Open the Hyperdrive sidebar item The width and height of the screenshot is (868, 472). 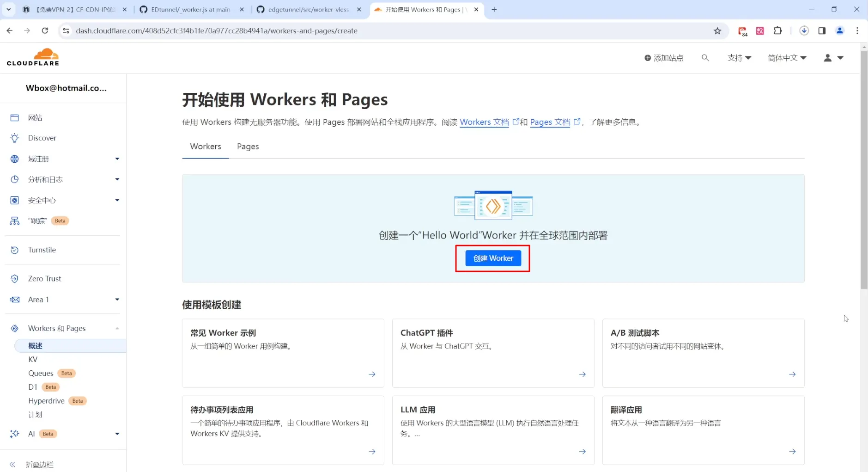[46, 401]
